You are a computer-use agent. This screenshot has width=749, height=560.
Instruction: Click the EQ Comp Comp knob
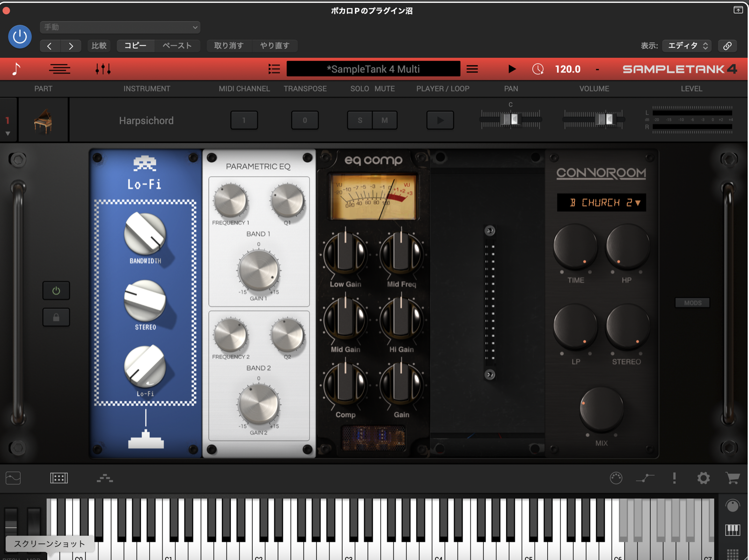[345, 385]
